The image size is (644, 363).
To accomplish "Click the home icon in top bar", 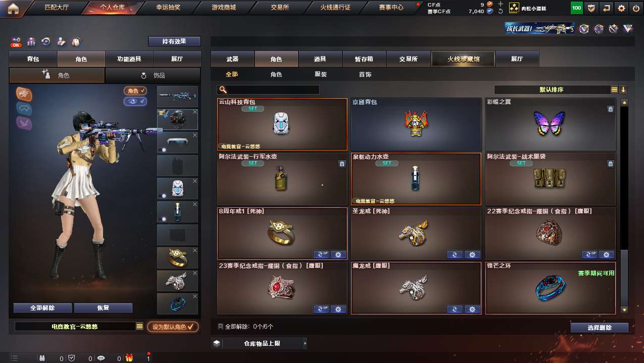I will pyautogui.click(x=13, y=8).
